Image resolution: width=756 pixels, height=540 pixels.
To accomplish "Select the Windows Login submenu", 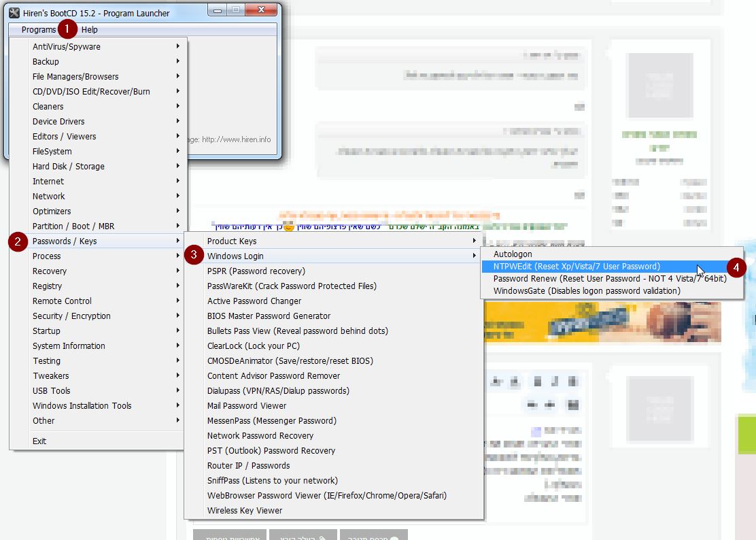I will click(334, 256).
